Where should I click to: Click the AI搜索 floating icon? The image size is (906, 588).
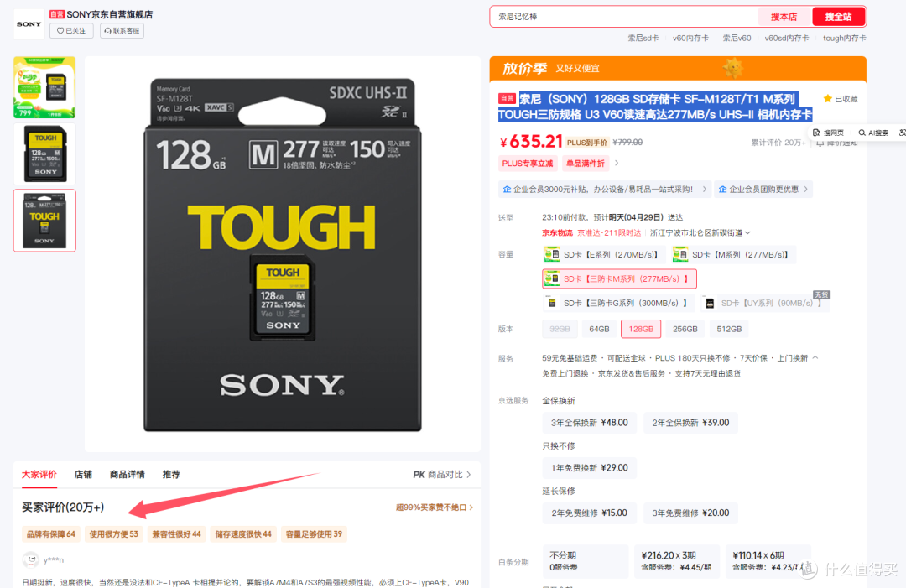click(873, 133)
